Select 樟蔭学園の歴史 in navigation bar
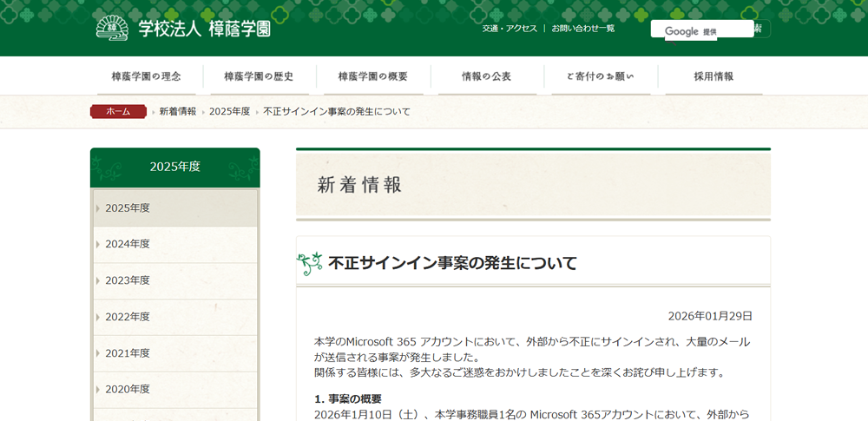 point(259,76)
